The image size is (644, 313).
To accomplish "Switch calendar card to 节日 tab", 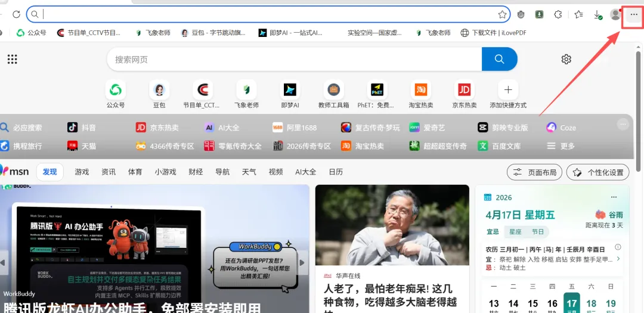I will click(x=537, y=231).
